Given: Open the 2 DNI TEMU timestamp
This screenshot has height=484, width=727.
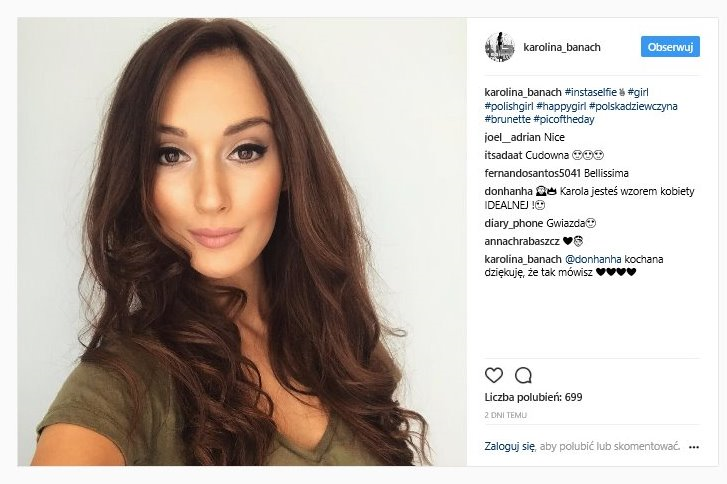Looking at the screenshot, I should [505, 415].
